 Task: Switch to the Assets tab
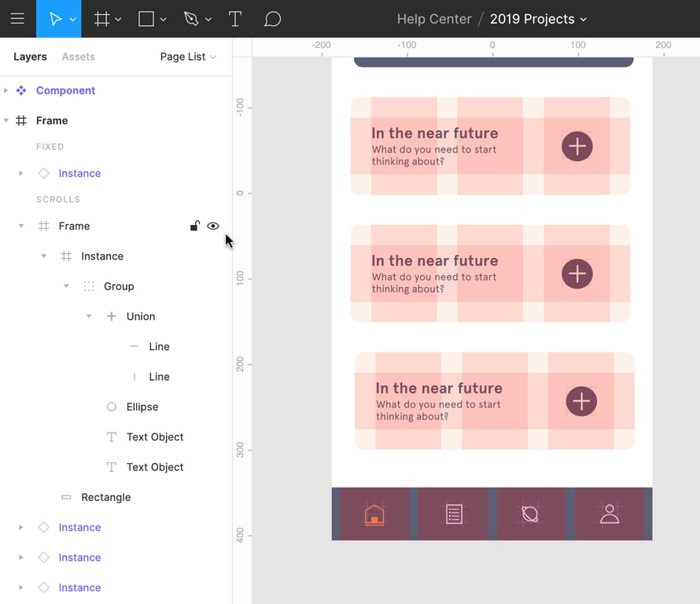78,57
